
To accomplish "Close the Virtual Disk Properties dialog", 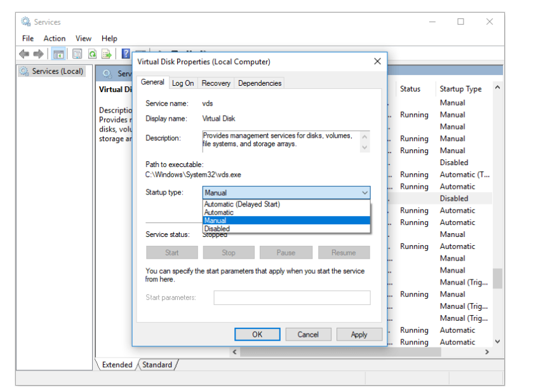I will (377, 62).
